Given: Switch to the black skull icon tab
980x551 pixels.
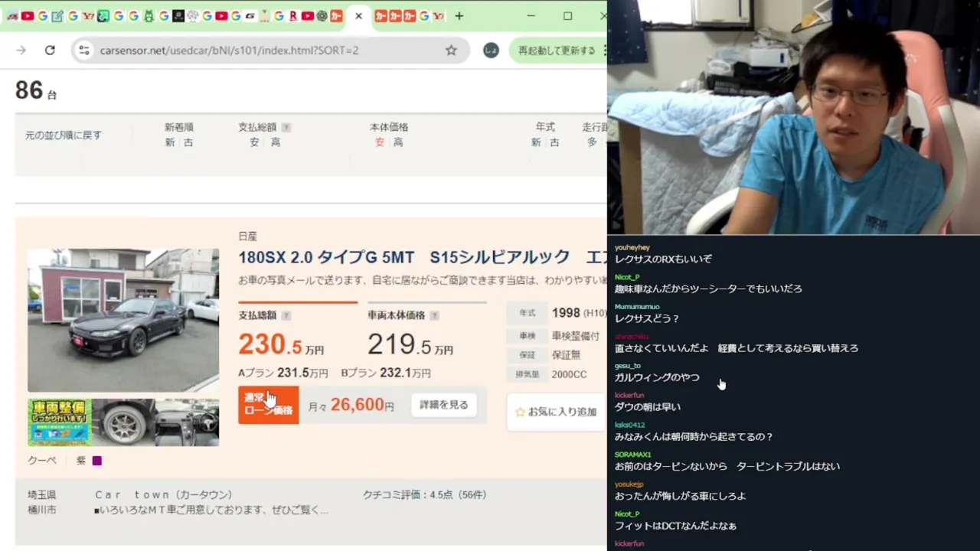Looking at the screenshot, I should click(178, 16).
